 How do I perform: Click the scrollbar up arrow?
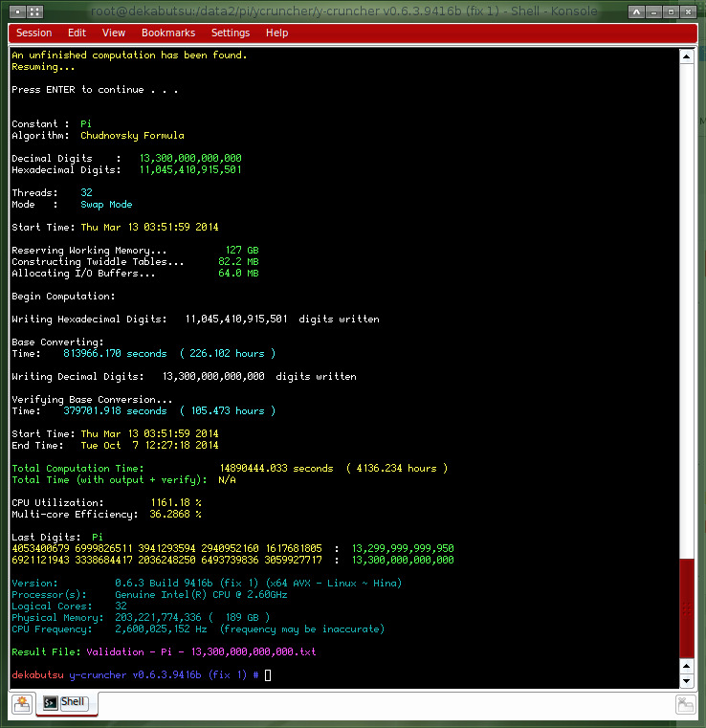point(685,56)
